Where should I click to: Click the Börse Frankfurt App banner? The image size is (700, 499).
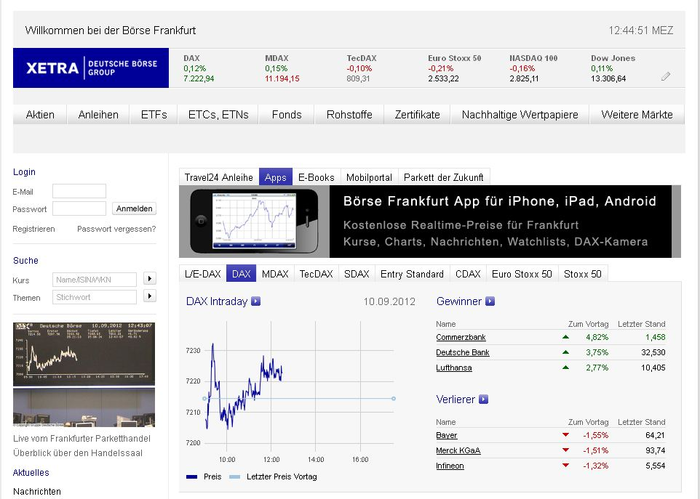point(430,221)
